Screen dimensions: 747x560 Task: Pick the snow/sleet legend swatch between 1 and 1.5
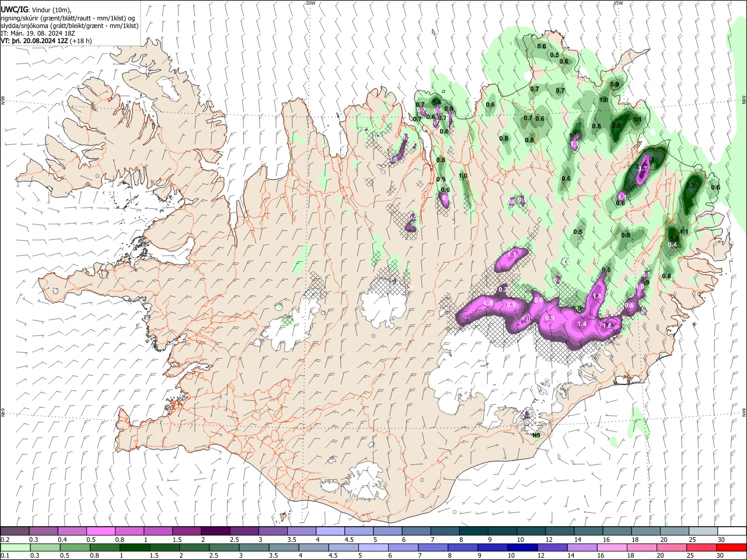(x=158, y=531)
